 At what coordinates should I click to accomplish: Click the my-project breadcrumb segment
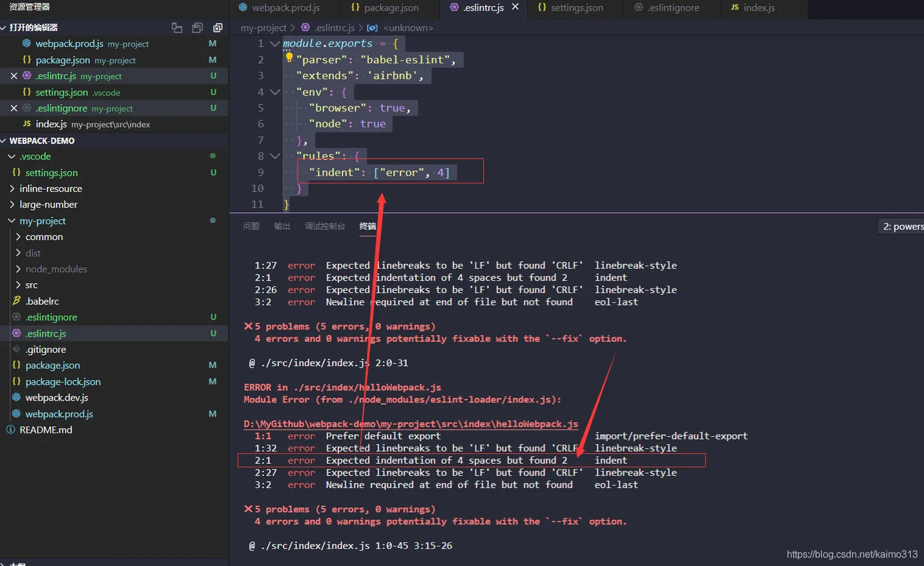coord(263,28)
